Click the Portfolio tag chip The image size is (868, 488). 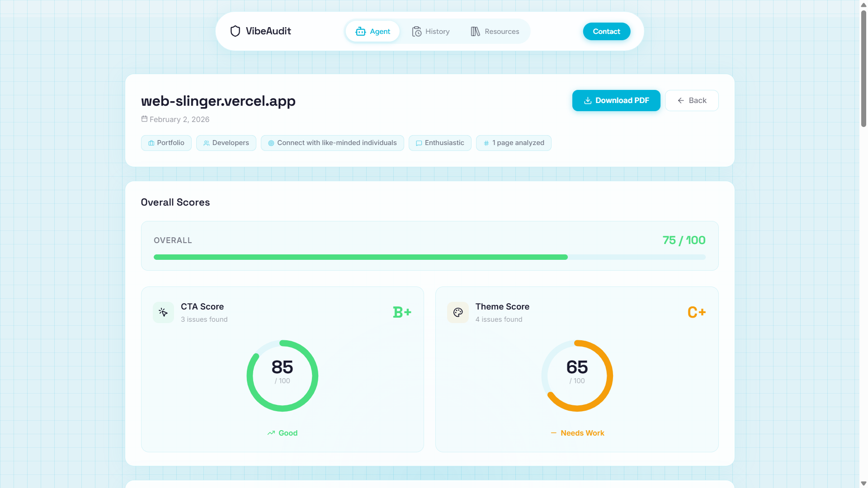166,143
